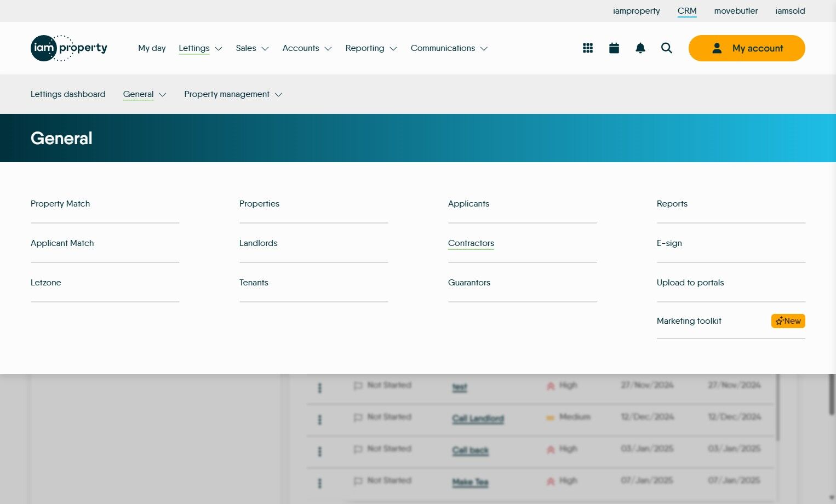Open Applicant Match
The width and height of the screenshot is (836, 504).
point(62,243)
